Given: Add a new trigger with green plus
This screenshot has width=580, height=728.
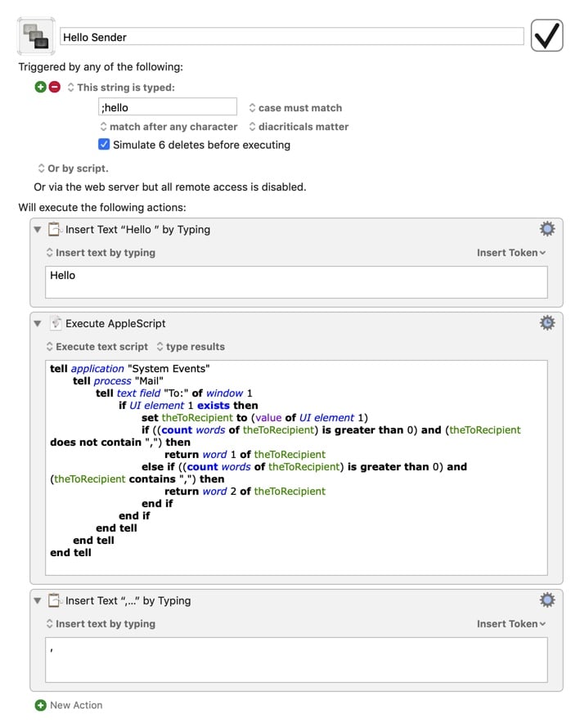Looking at the screenshot, I should (41, 87).
